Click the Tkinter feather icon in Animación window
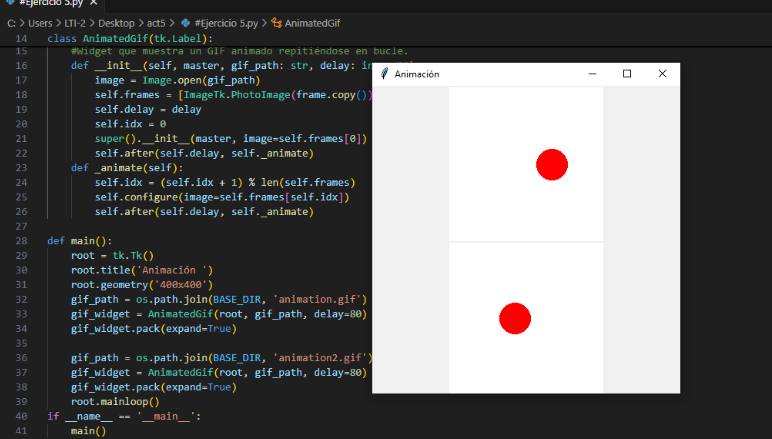This screenshot has height=439, width=772. tap(384, 74)
